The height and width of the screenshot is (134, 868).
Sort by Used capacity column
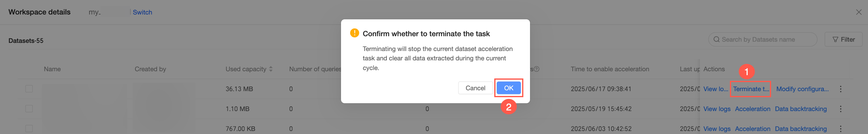point(271,69)
